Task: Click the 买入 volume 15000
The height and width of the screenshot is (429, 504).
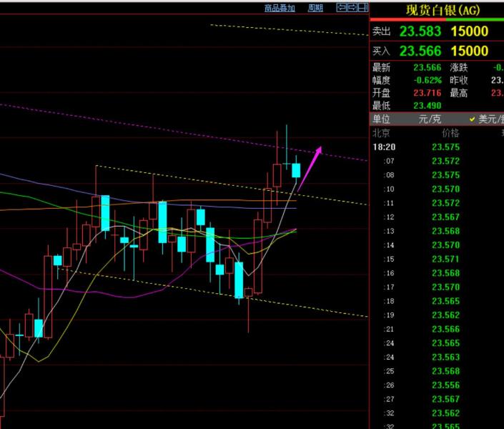Action: (470, 51)
